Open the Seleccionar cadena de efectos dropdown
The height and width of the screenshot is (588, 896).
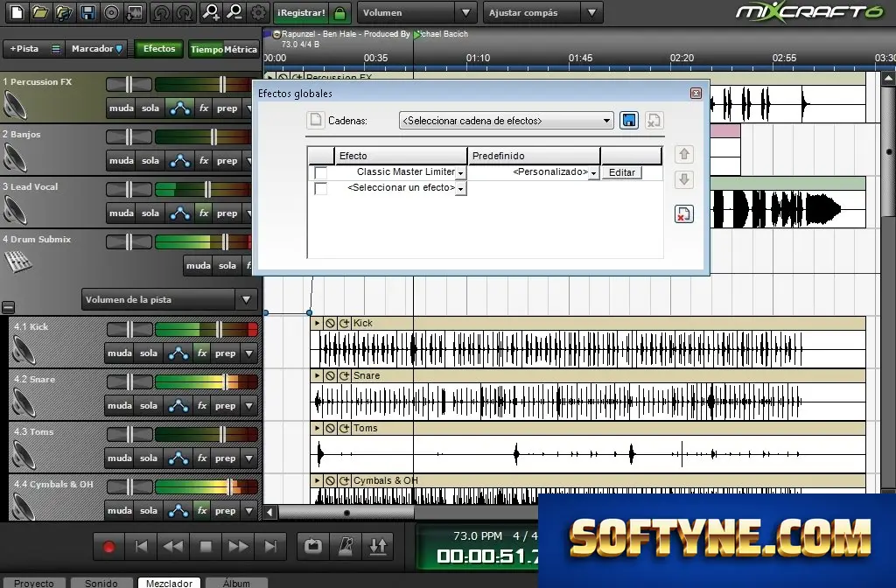(506, 121)
